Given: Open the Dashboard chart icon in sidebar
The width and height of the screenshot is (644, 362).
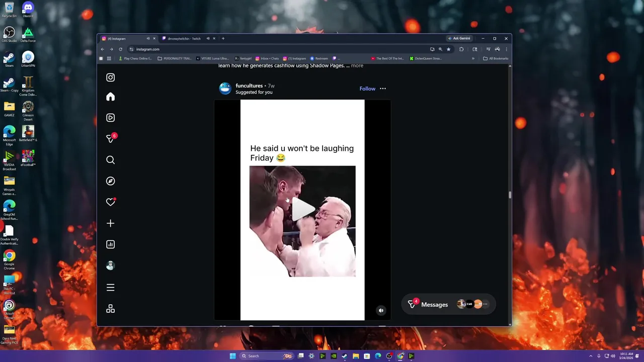Looking at the screenshot, I should [x=110, y=244].
